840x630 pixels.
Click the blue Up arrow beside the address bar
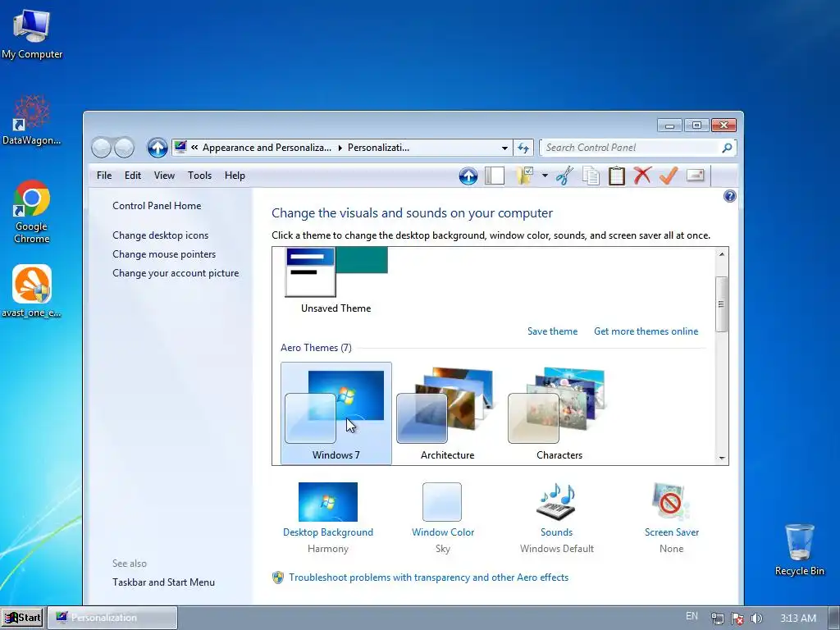point(157,148)
